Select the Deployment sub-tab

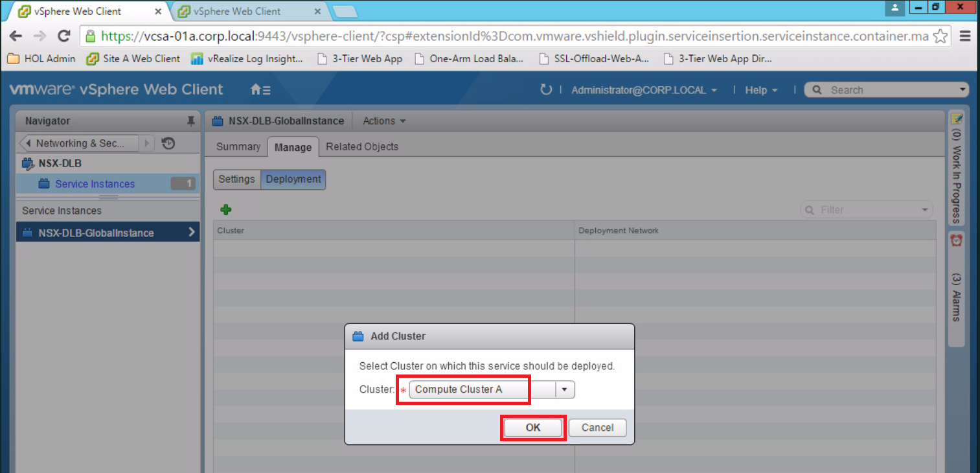pyautogui.click(x=293, y=179)
